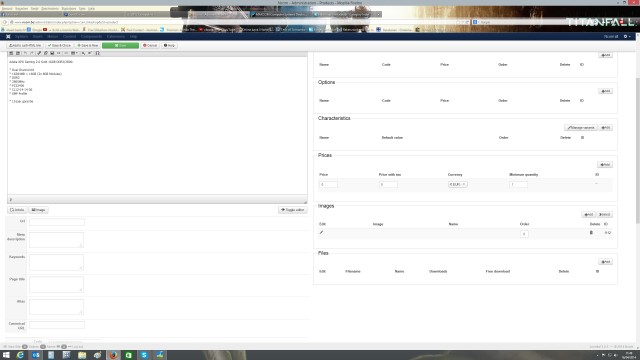Toggle editor using the Toggle editor button

pyautogui.click(x=293, y=210)
